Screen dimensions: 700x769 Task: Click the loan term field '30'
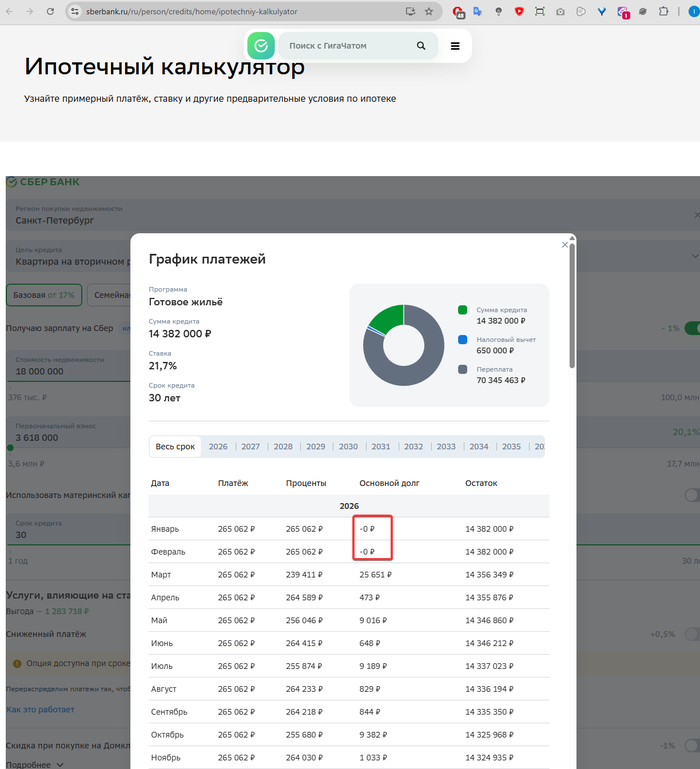point(68,530)
